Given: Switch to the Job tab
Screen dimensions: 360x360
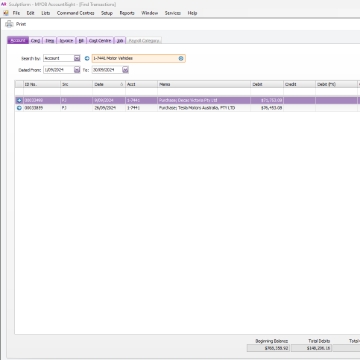Looking at the screenshot, I should (120, 40).
